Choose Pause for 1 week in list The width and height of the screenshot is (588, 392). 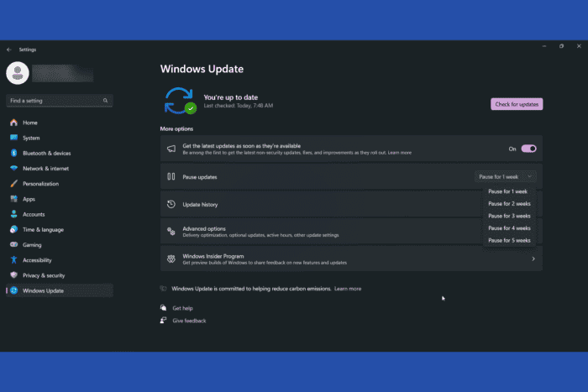tap(507, 191)
